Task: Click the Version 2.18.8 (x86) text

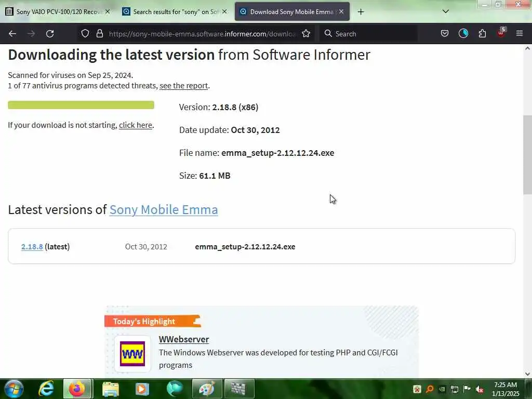Action: coord(219,107)
